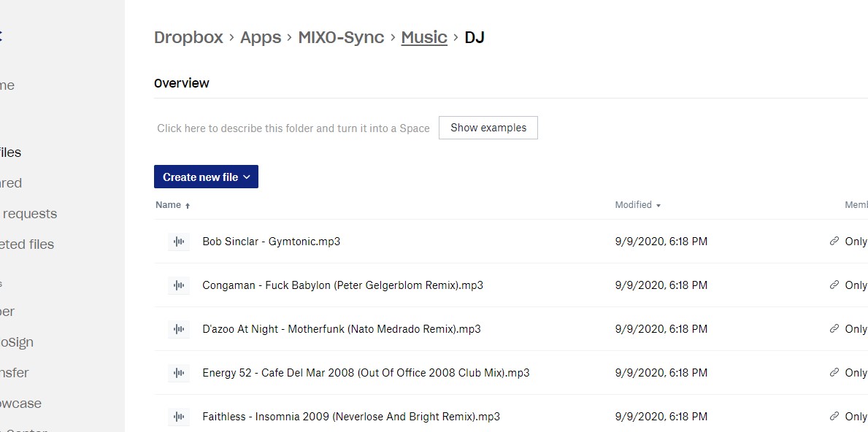Open the Modified column dropdown
The width and height of the screenshot is (868, 432).
pos(637,205)
